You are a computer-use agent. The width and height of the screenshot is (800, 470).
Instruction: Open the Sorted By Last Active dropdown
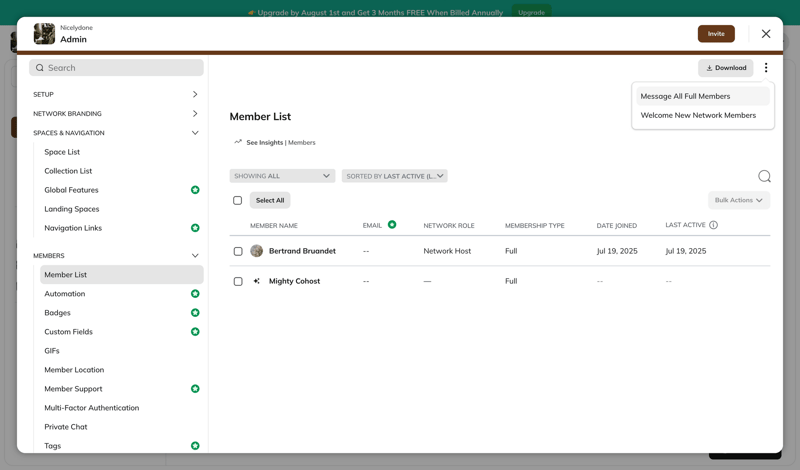tap(394, 176)
